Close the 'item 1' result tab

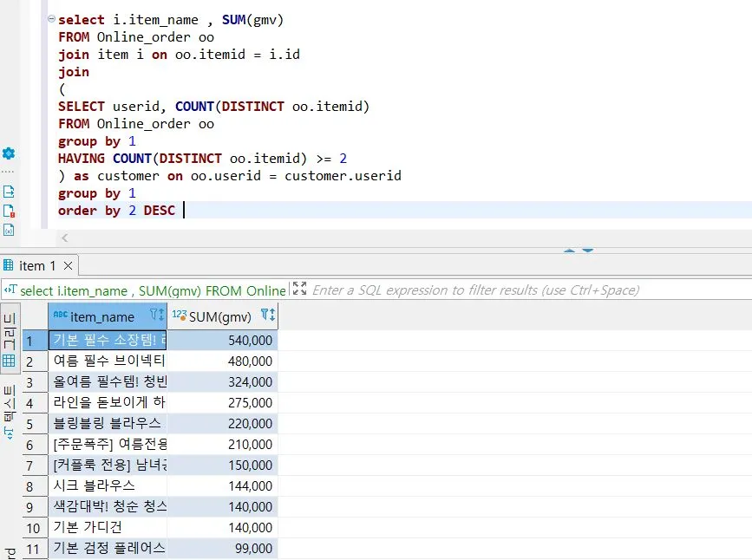pyautogui.click(x=69, y=265)
